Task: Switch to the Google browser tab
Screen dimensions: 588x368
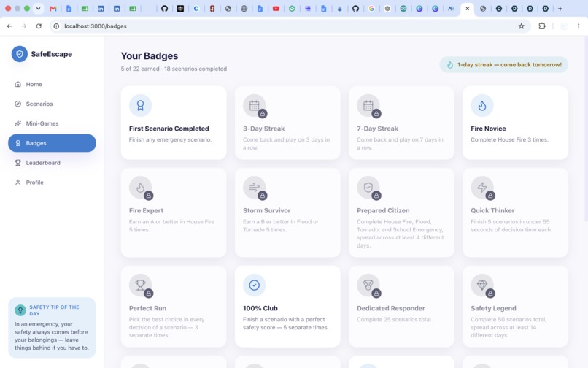Action: (371, 8)
